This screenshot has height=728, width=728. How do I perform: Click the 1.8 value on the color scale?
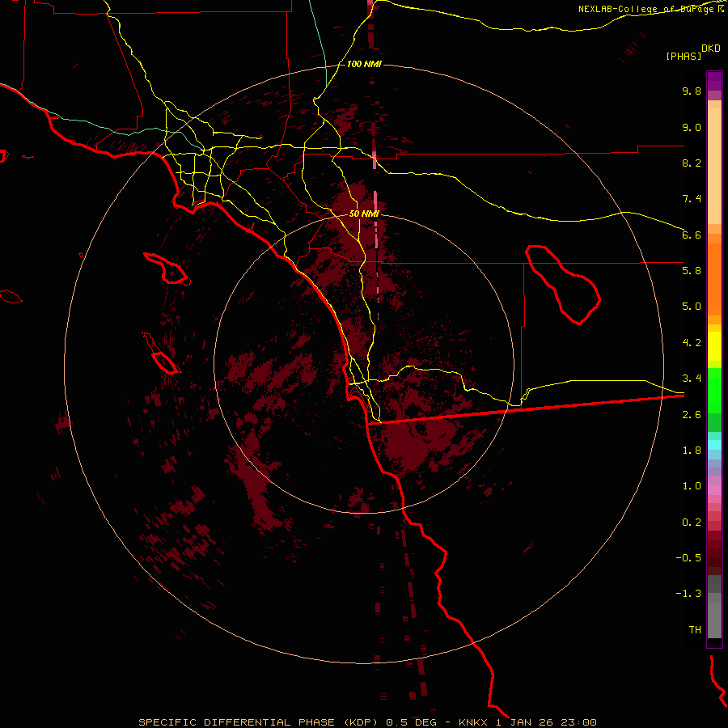click(692, 451)
